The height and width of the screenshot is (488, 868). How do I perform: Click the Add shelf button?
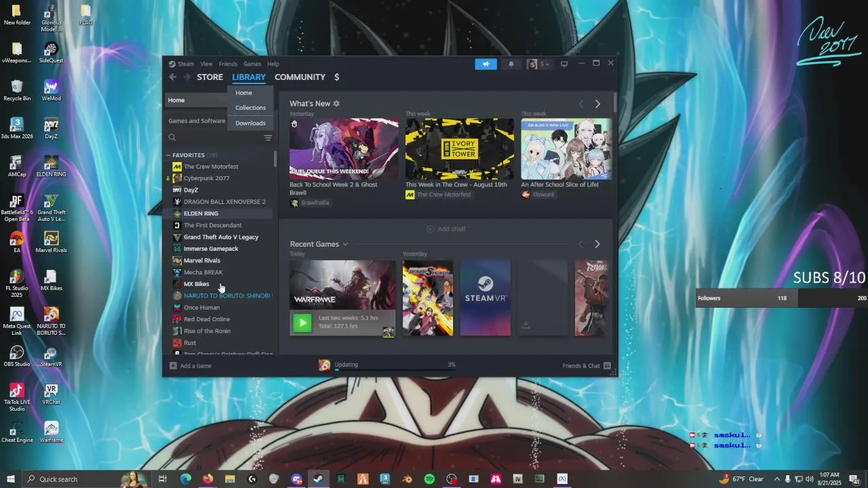pyautogui.click(x=446, y=229)
